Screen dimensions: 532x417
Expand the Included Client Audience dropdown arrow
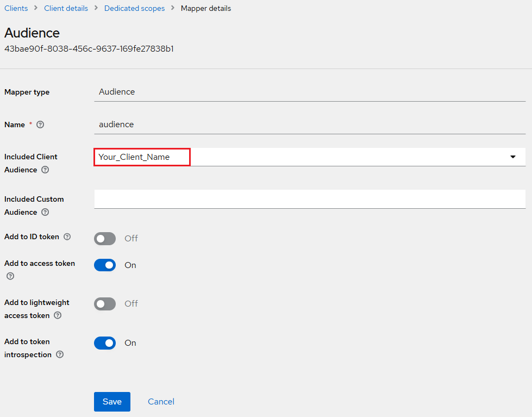[512, 157]
